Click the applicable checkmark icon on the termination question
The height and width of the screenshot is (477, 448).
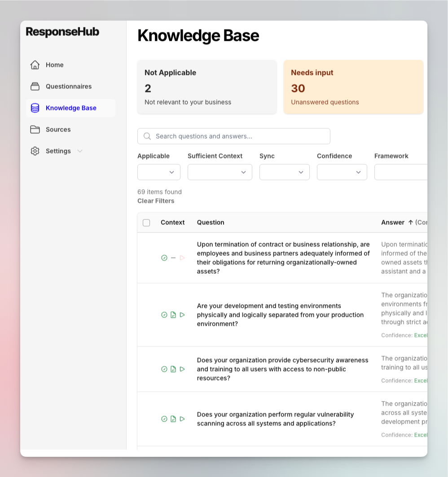[x=164, y=258]
